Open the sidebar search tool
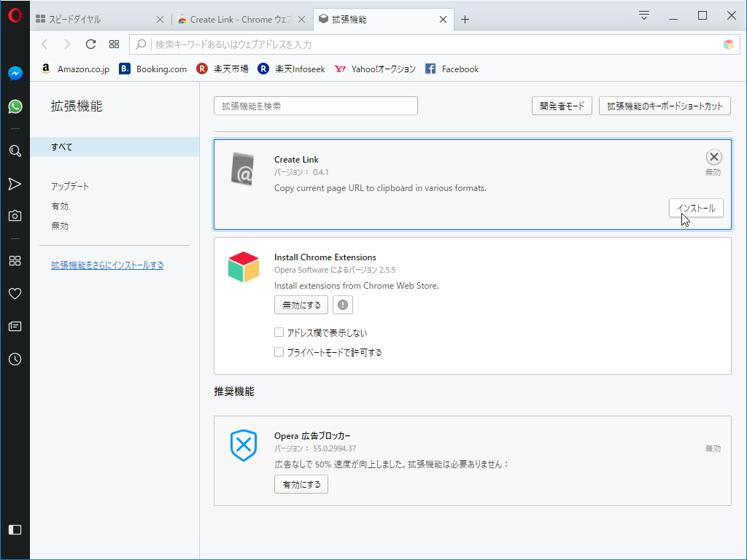Screen dimensions: 747x560 (x=15, y=151)
